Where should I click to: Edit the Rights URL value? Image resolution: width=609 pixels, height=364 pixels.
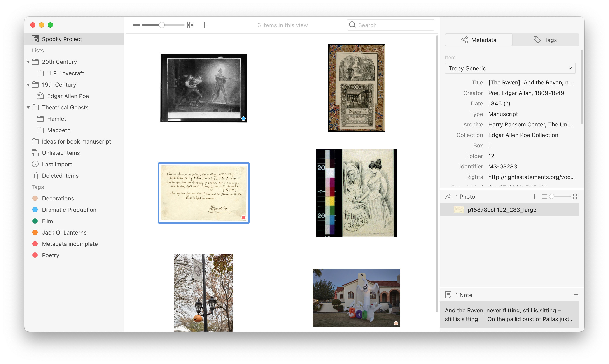pos(531,177)
